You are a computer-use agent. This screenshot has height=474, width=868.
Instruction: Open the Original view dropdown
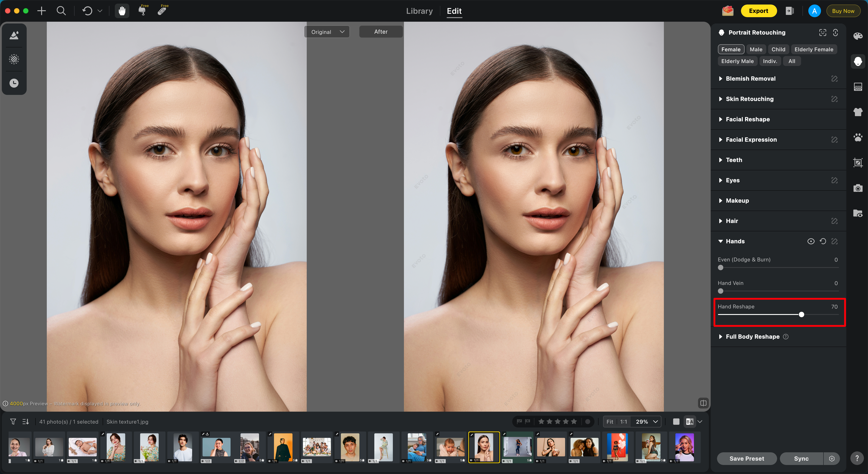(x=327, y=32)
